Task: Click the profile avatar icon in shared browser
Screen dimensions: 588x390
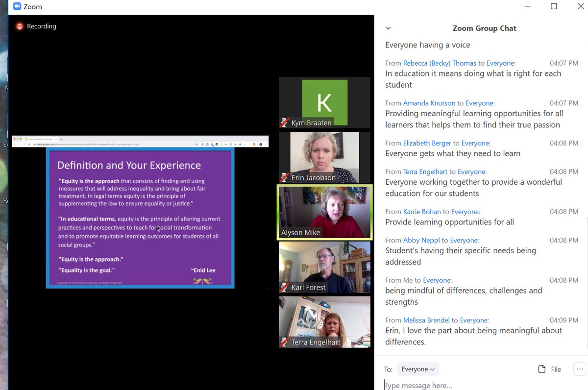Action: 261,145
